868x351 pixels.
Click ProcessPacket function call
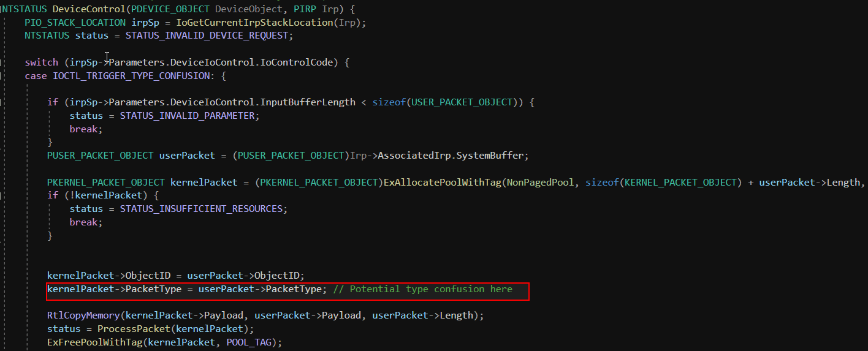pos(131,329)
